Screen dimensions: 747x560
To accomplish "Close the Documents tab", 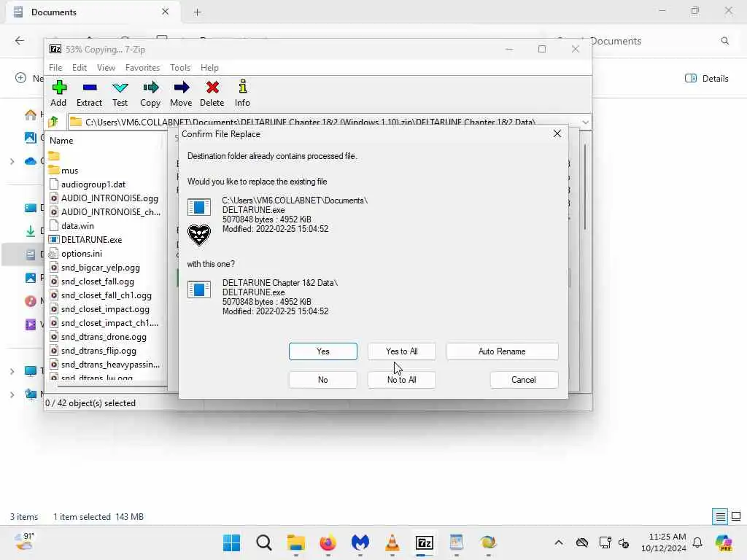I will coord(166,12).
